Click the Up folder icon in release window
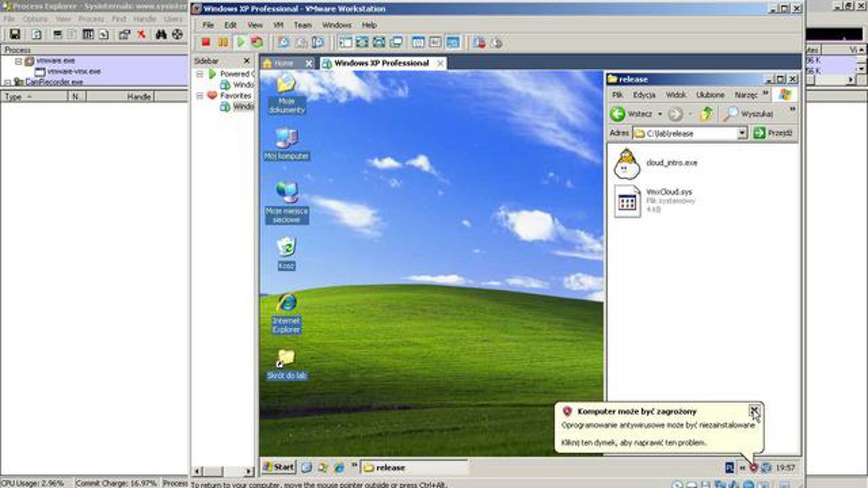 (x=706, y=114)
